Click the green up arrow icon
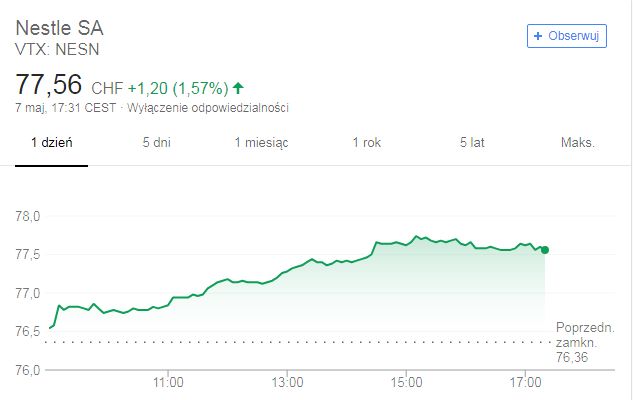Screen dimensions: 633x400 tap(238, 87)
